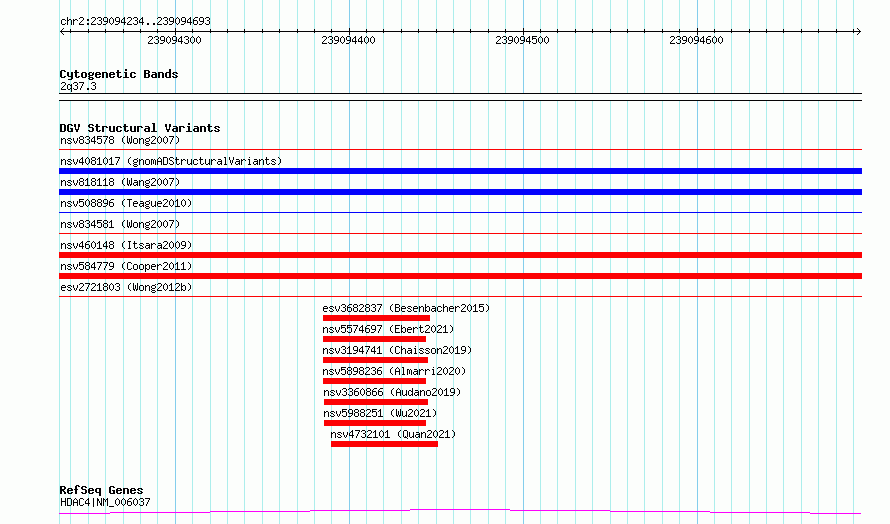Screen dimensions: 890x524
Task: Click the esv3682837 (Besenbacher2015) label
Action: tap(406, 308)
